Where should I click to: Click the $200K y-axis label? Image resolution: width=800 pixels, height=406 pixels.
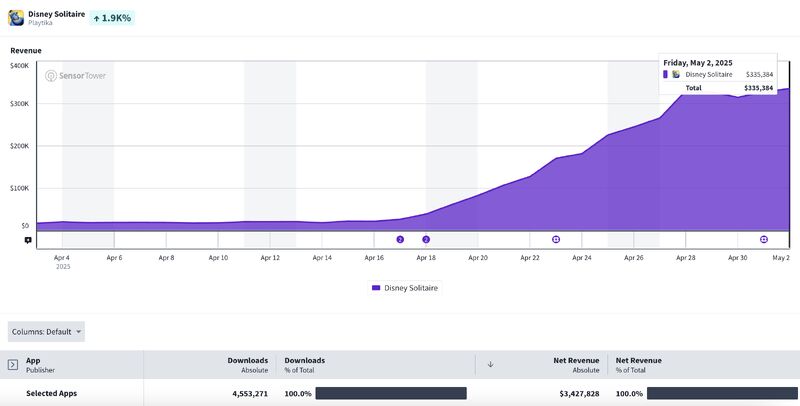point(19,146)
